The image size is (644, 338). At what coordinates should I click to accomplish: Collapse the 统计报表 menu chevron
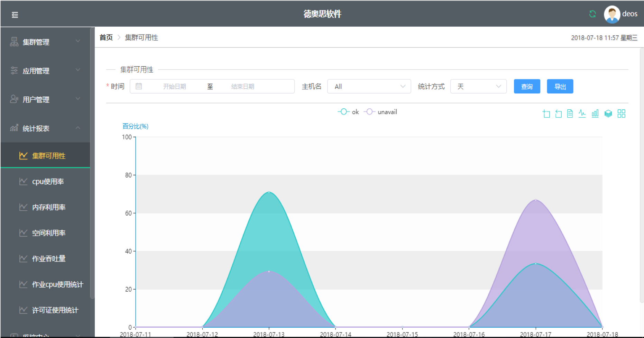coord(78,128)
